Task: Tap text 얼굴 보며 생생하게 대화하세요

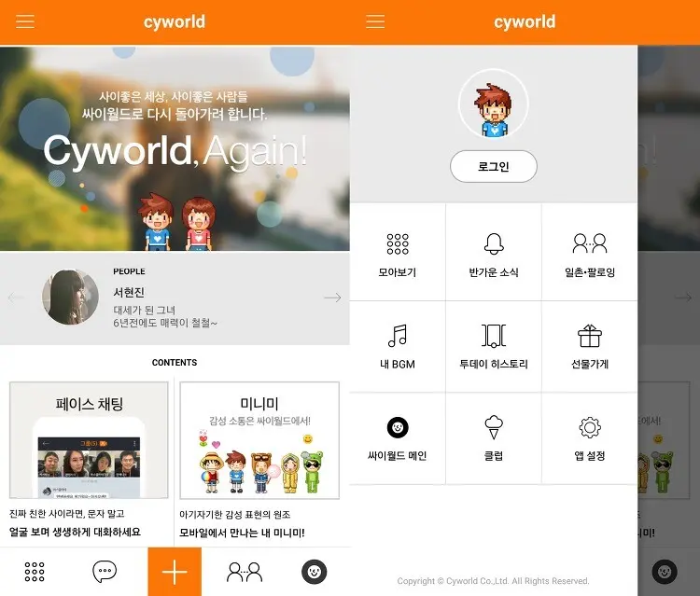Action: 75,533
